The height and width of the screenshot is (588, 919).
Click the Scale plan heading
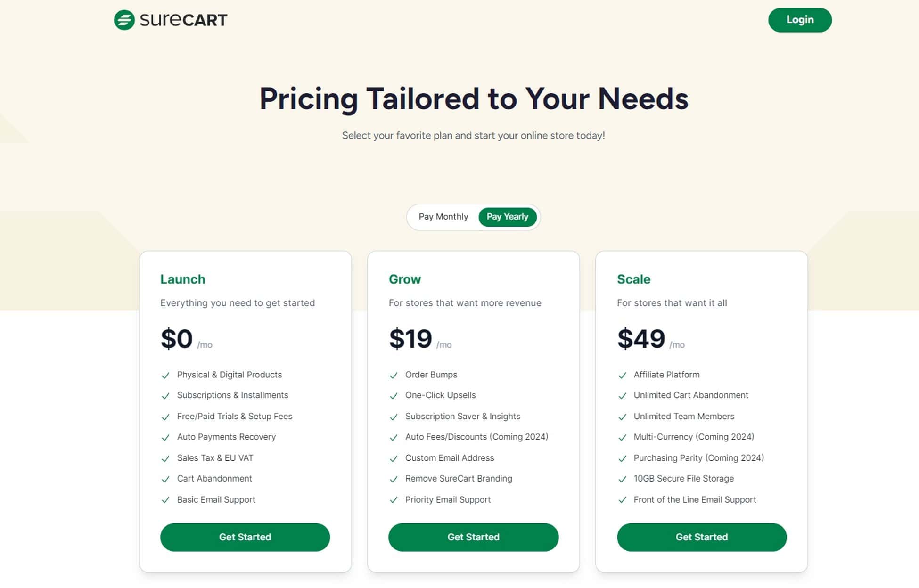[x=633, y=279]
